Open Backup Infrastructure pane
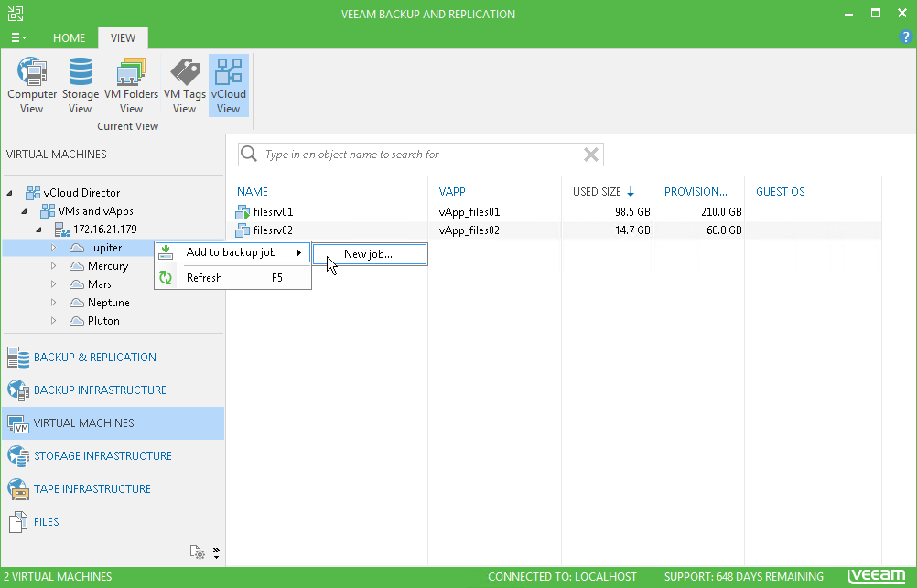Viewport: 917px width, 588px height. point(113,390)
